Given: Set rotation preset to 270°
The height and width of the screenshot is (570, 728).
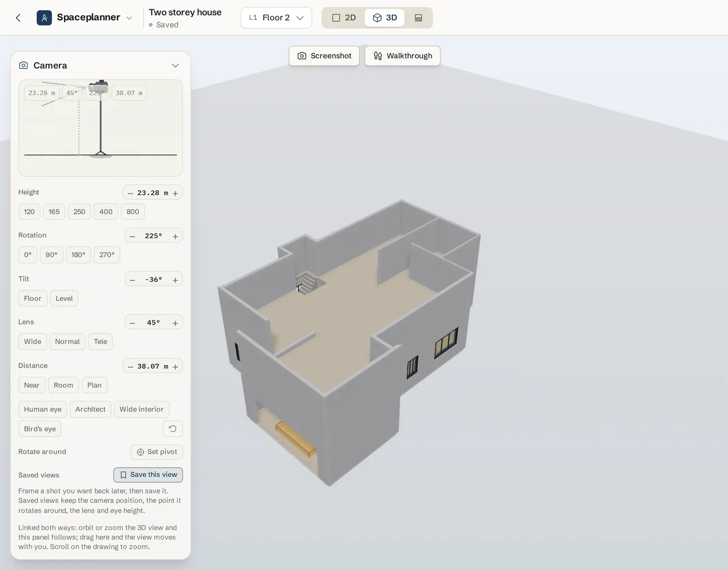Looking at the screenshot, I should coord(107,255).
